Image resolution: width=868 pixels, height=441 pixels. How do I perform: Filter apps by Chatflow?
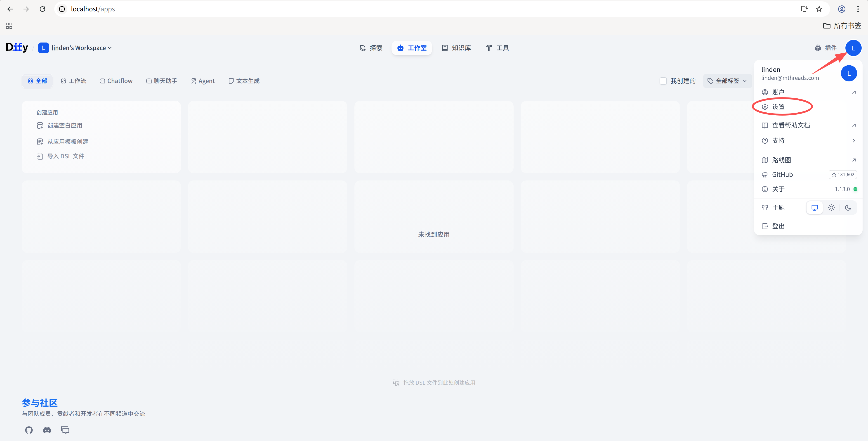(116, 81)
